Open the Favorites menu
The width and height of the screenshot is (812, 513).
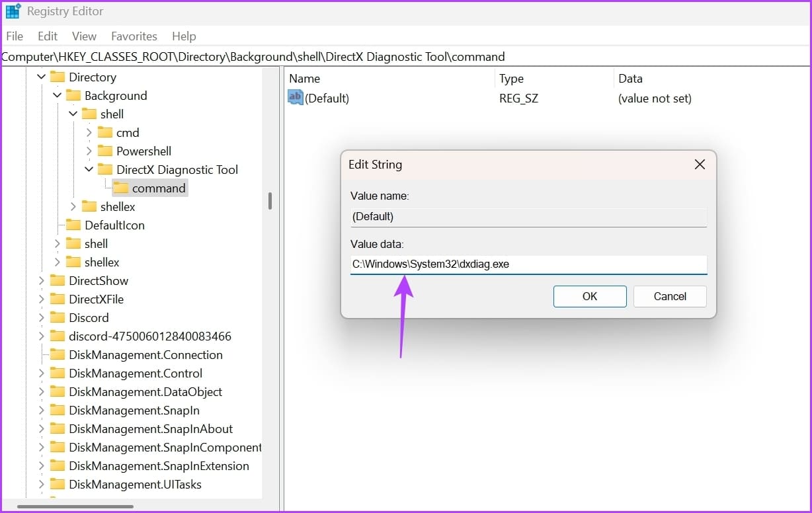[x=134, y=36]
